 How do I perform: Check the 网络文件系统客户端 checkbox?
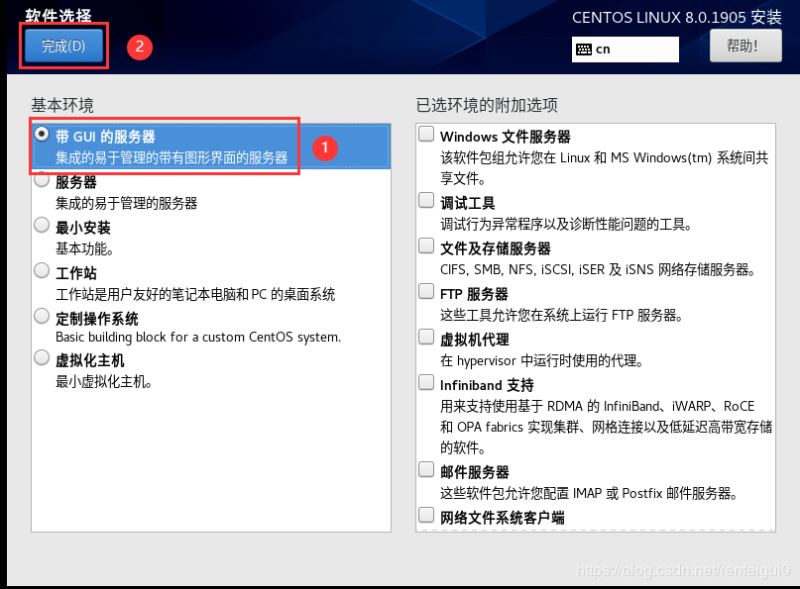pyautogui.click(x=427, y=516)
